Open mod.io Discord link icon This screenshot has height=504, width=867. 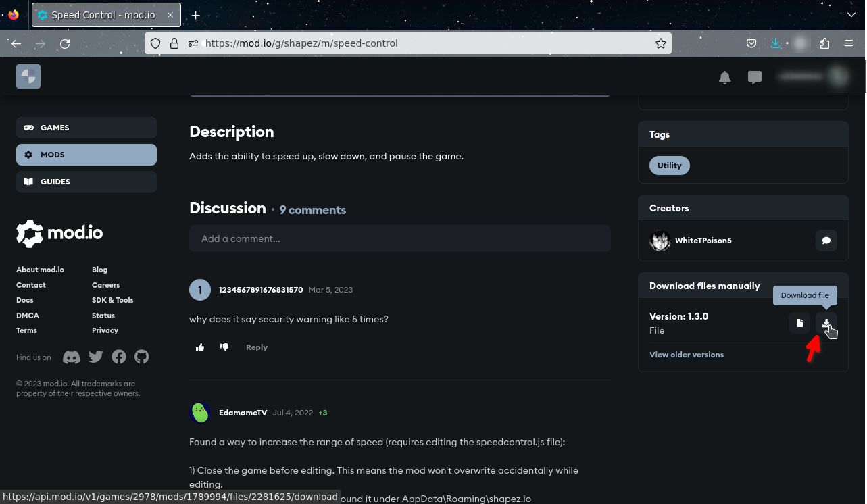click(x=71, y=357)
